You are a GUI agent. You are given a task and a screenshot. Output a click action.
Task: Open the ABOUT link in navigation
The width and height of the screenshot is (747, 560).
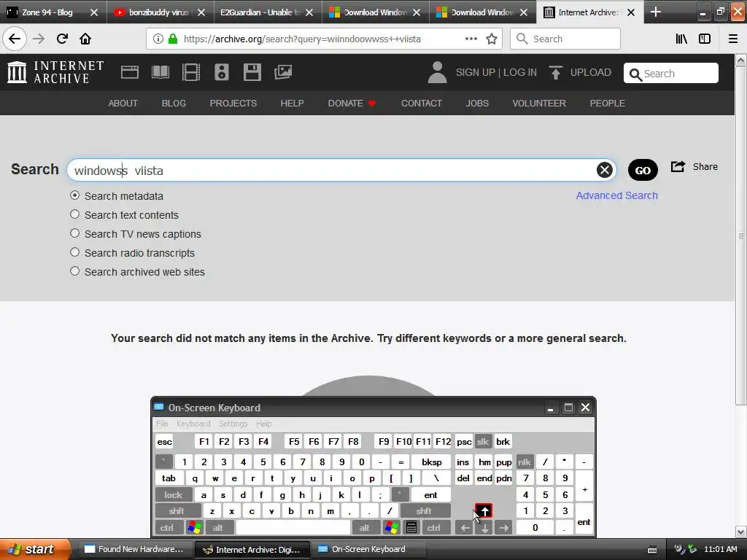pos(123,104)
